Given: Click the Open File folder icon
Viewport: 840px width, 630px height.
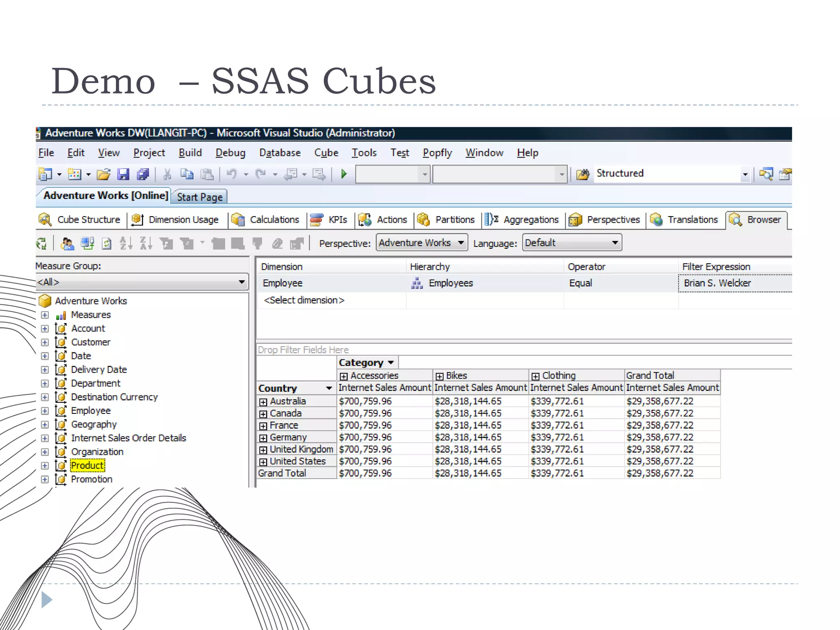Looking at the screenshot, I should point(103,174).
